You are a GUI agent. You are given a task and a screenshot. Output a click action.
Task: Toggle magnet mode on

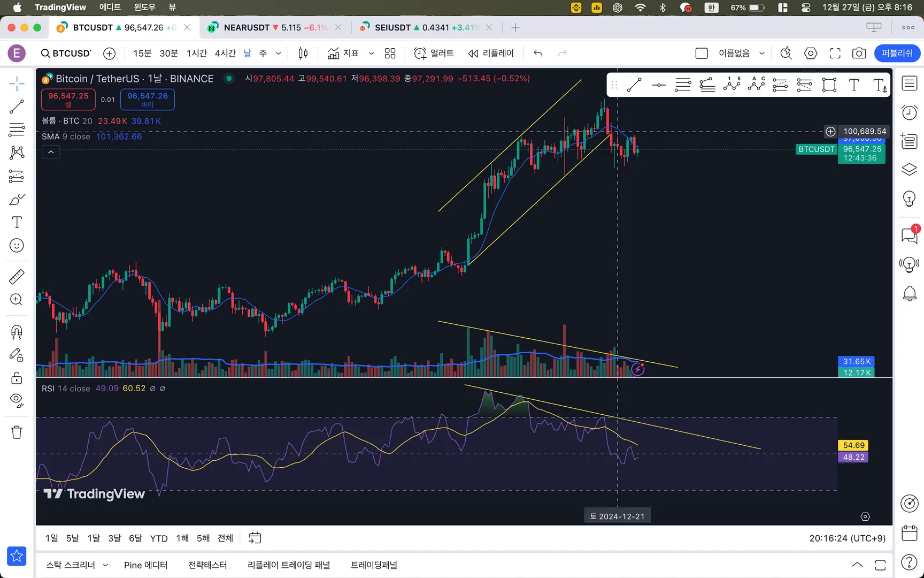tap(17, 332)
